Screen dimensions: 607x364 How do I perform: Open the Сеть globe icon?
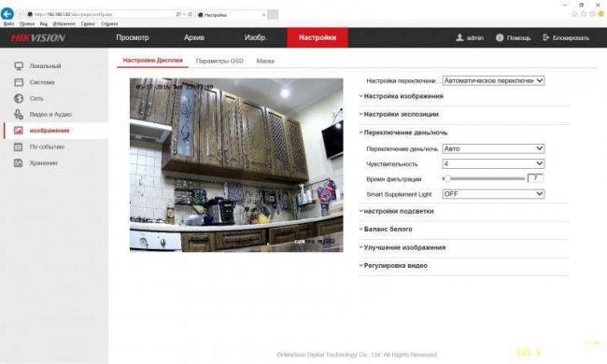tap(19, 99)
